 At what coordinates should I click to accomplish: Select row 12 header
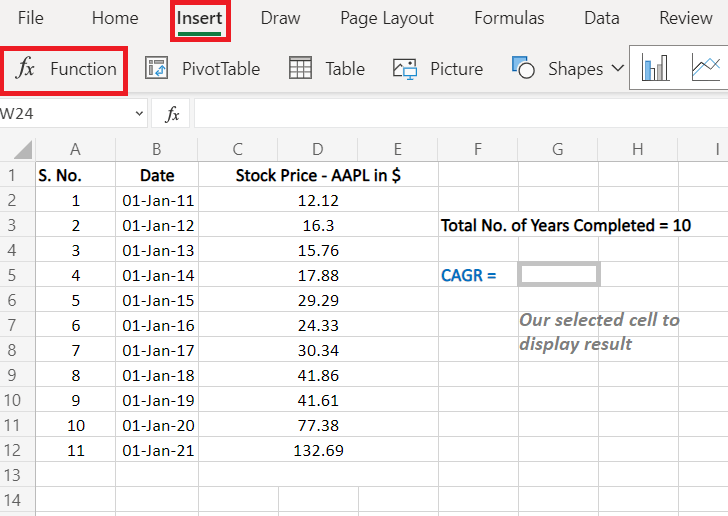(x=17, y=450)
